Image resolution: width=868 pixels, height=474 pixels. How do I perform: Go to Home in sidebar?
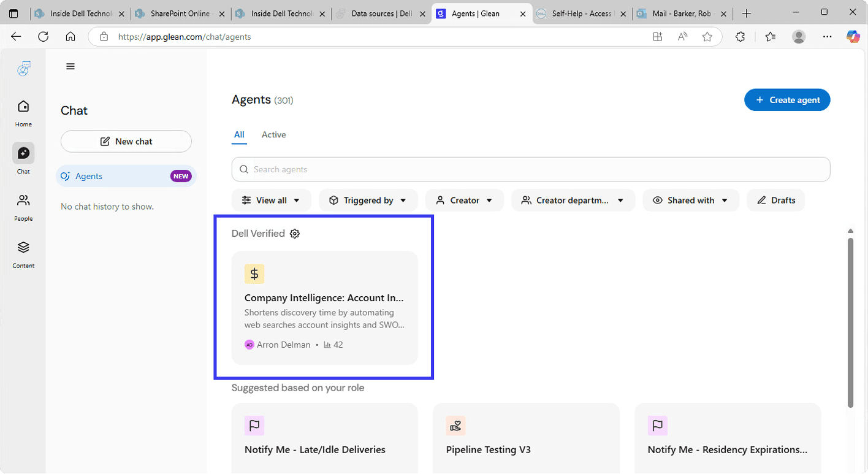23,113
